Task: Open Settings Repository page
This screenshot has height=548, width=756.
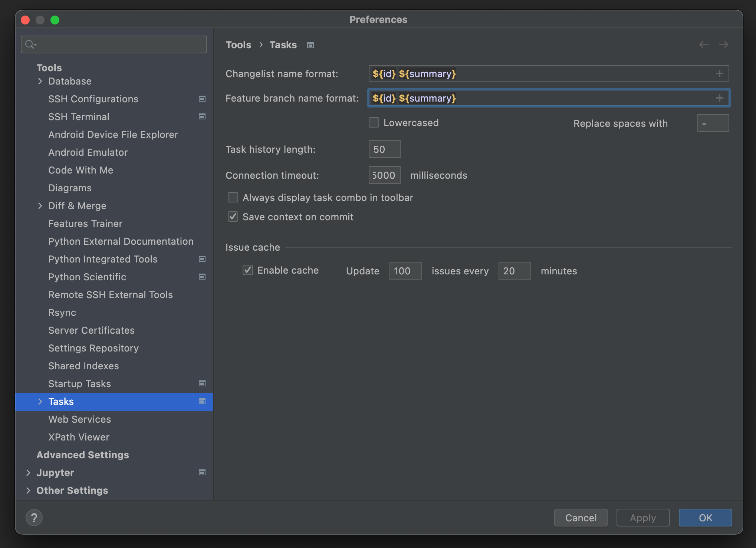Action: 93,348
